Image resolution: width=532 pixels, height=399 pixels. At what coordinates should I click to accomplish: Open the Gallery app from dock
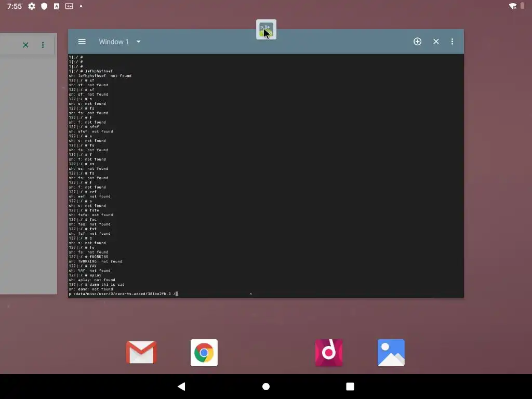391,353
